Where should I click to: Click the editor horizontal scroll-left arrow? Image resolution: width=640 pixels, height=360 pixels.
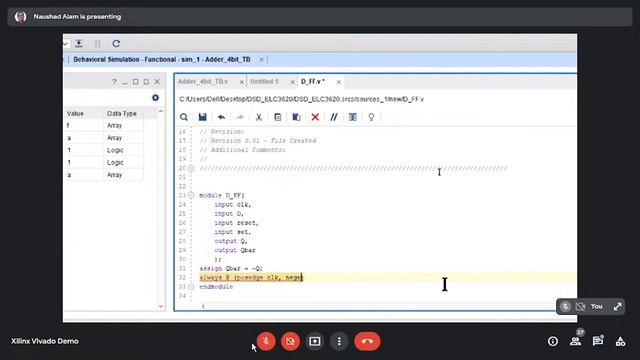(x=203, y=306)
